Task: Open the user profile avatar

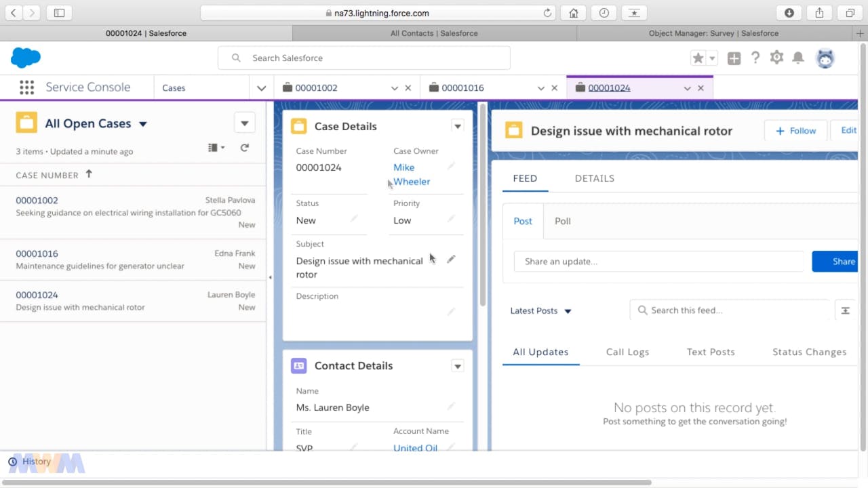Action: [x=825, y=58]
